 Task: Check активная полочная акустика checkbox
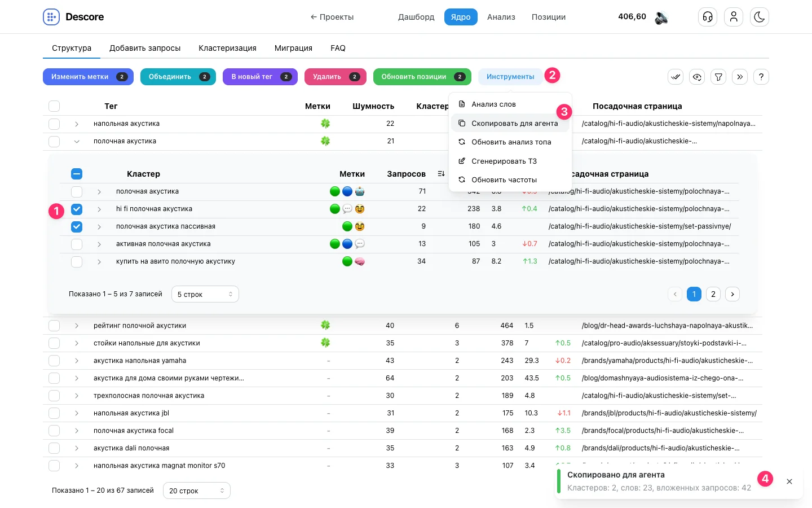(x=77, y=244)
